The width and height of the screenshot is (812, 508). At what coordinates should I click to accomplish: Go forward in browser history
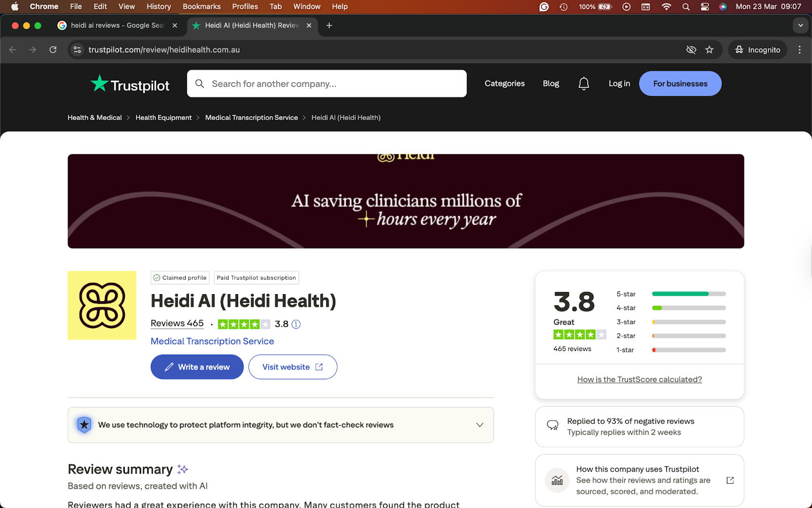[x=32, y=50]
